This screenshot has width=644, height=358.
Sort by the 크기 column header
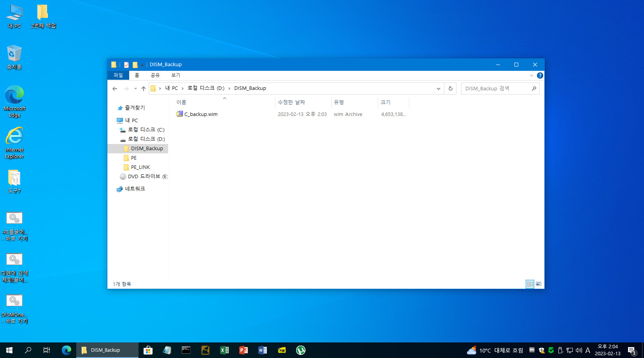pyautogui.click(x=393, y=102)
